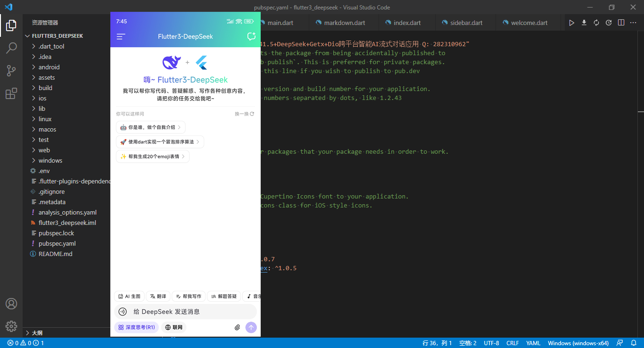The image size is (644, 348).
Task: Click the 行 36, 列 1 cursor position indicator
Action: pos(437,343)
